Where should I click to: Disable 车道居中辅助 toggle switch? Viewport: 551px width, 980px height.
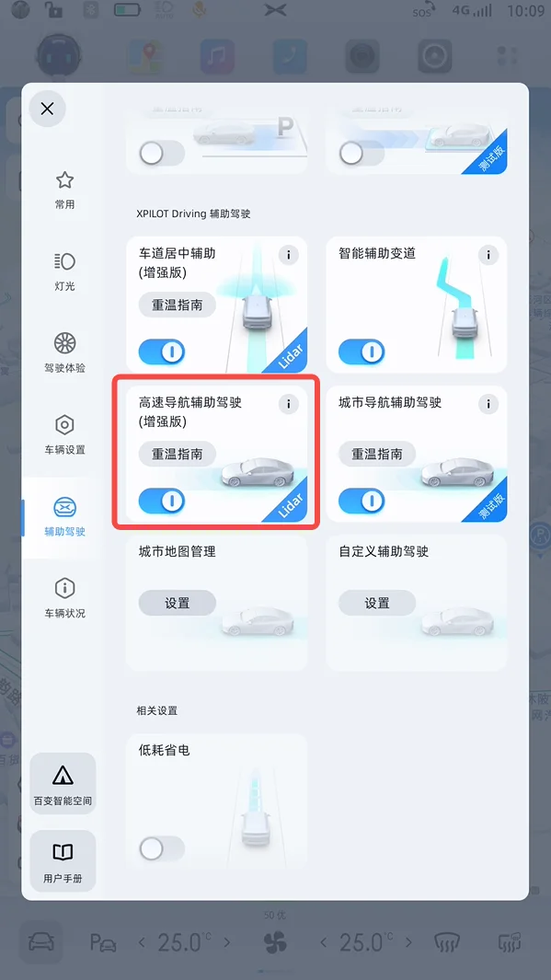[x=162, y=352]
